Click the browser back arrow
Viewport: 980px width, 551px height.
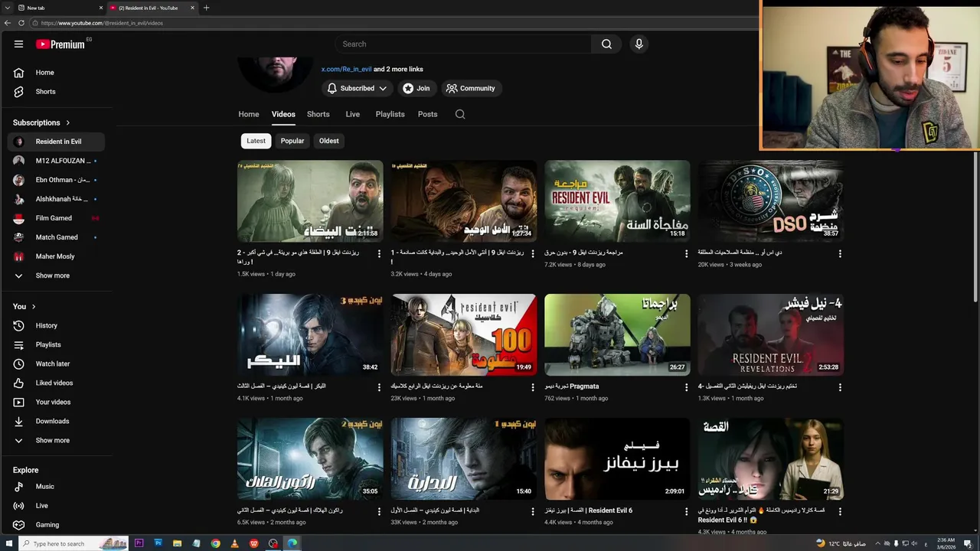(8, 23)
